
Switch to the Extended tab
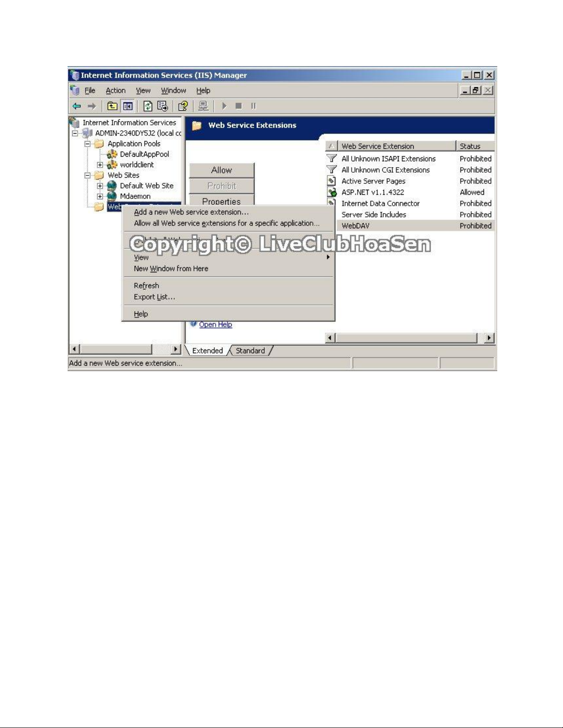pos(207,350)
